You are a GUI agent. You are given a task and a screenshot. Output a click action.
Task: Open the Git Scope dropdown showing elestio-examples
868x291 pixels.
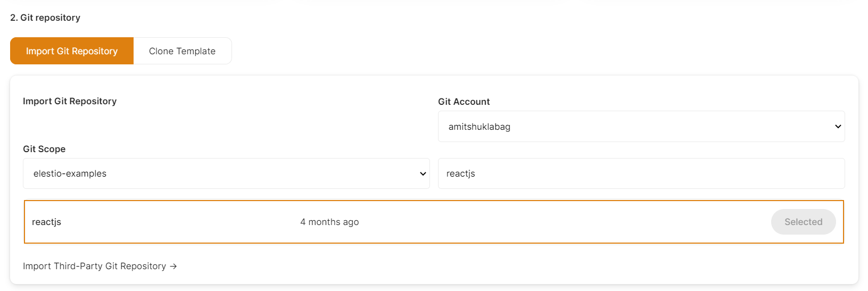226,173
